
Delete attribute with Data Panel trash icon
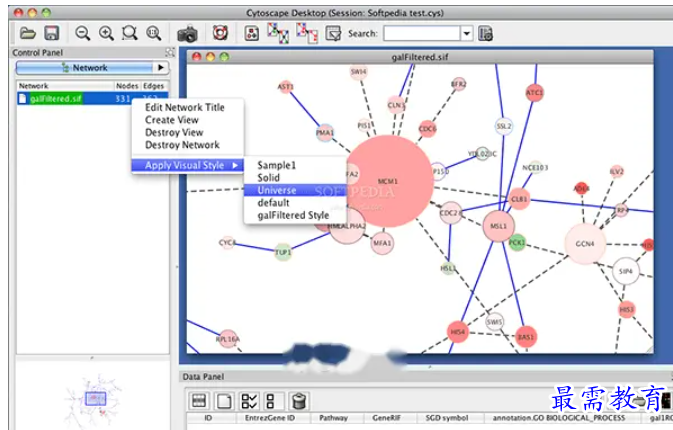[x=299, y=401]
